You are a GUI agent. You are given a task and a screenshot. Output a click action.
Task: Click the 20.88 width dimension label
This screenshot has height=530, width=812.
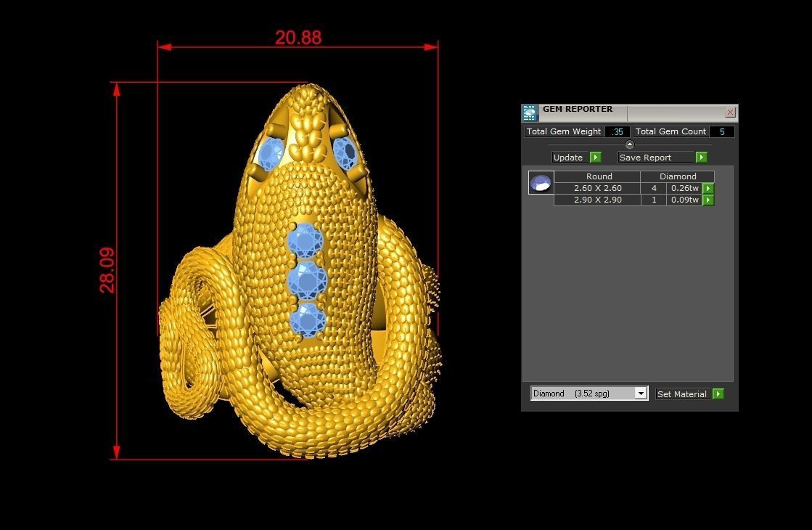tap(298, 37)
